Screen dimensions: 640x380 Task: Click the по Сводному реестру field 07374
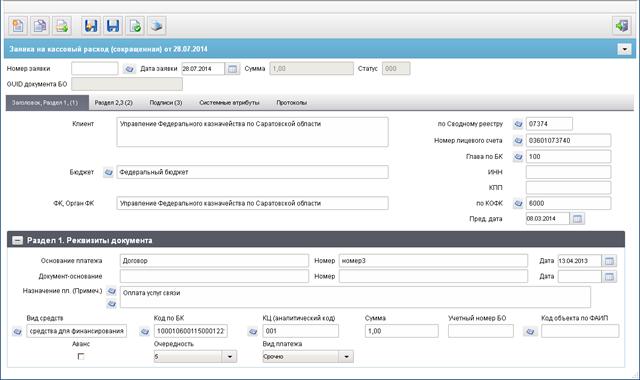pos(549,124)
